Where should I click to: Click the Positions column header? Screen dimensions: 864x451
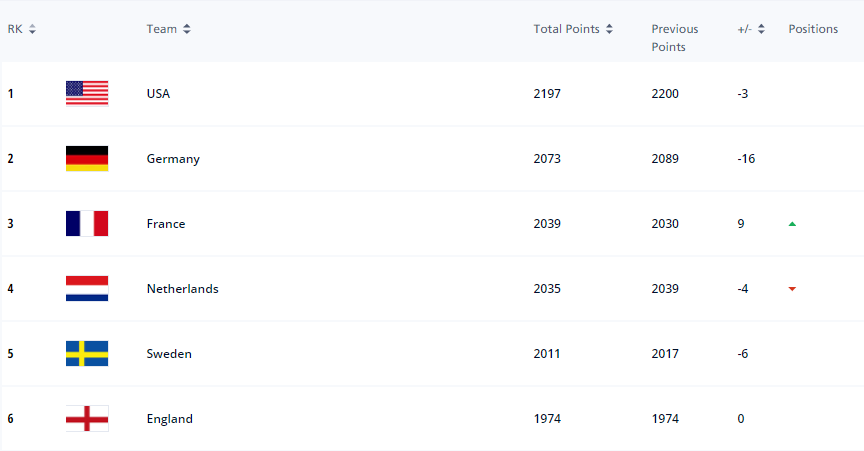click(x=813, y=29)
